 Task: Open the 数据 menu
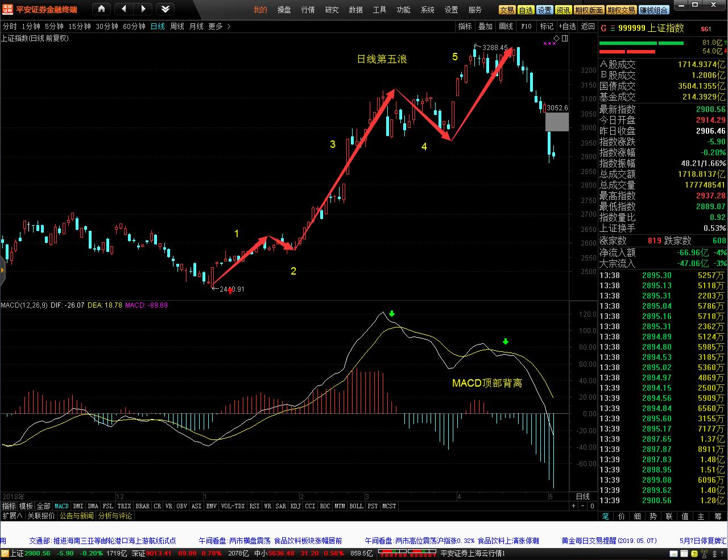[x=355, y=10]
